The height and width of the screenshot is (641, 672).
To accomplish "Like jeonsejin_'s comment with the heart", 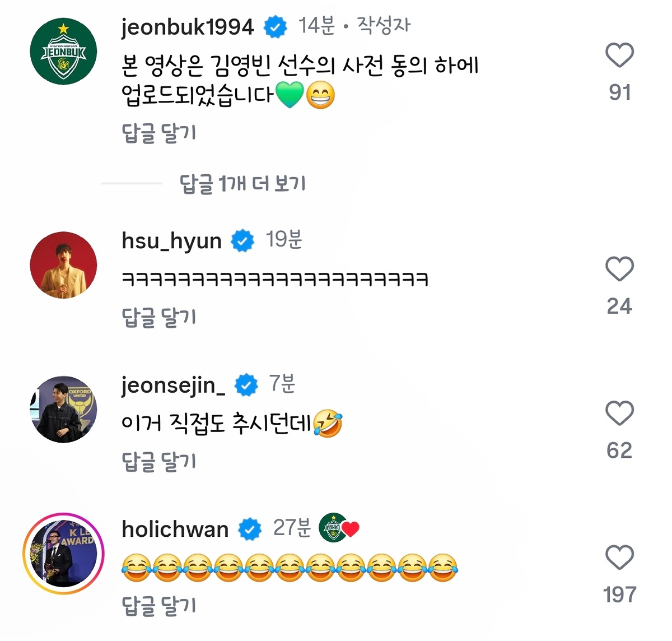I will tap(619, 414).
